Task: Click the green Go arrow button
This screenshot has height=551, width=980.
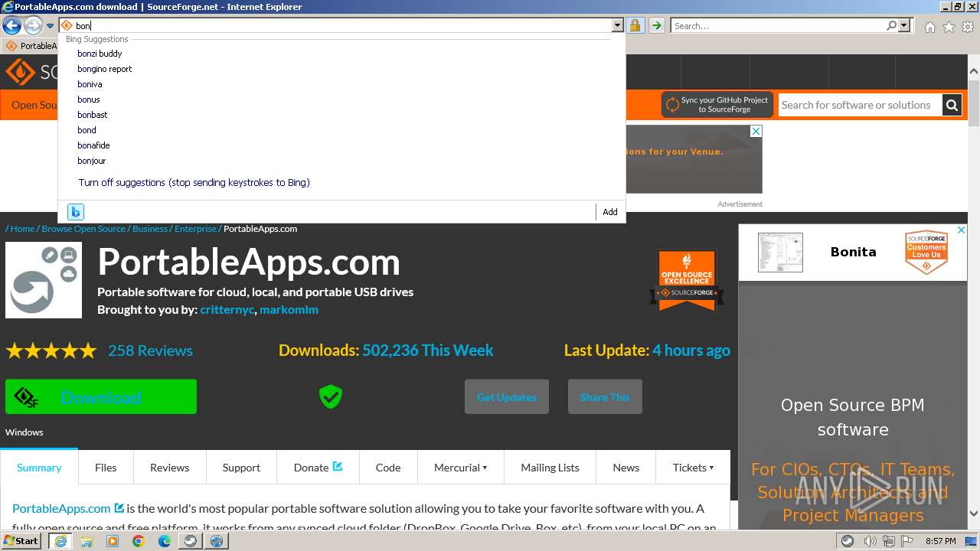Action: point(656,26)
